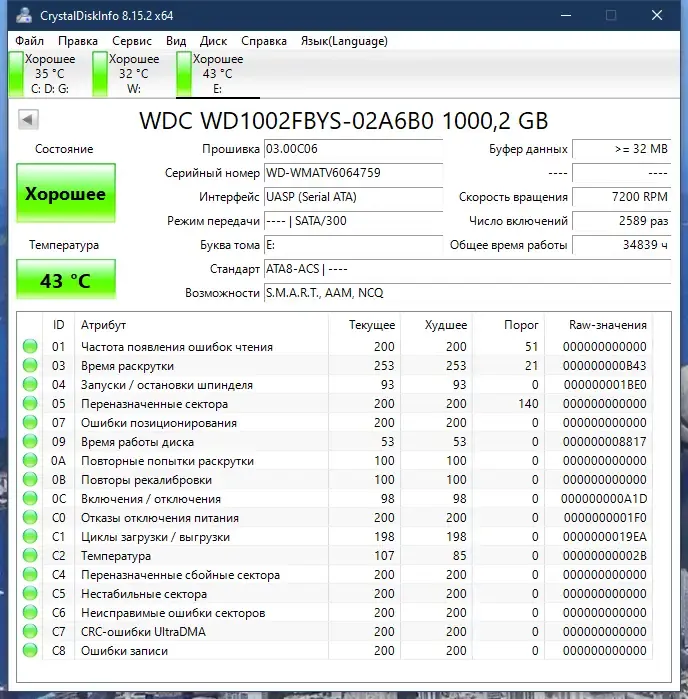Click the status icon for attribute 0B
This screenshot has height=699, width=688.
tap(30, 480)
